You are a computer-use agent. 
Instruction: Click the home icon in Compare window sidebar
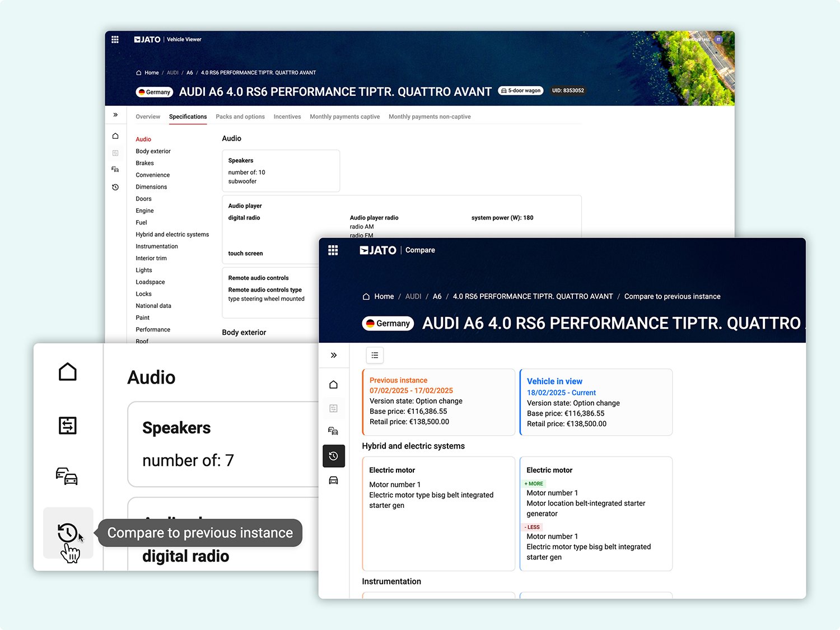pyautogui.click(x=333, y=384)
